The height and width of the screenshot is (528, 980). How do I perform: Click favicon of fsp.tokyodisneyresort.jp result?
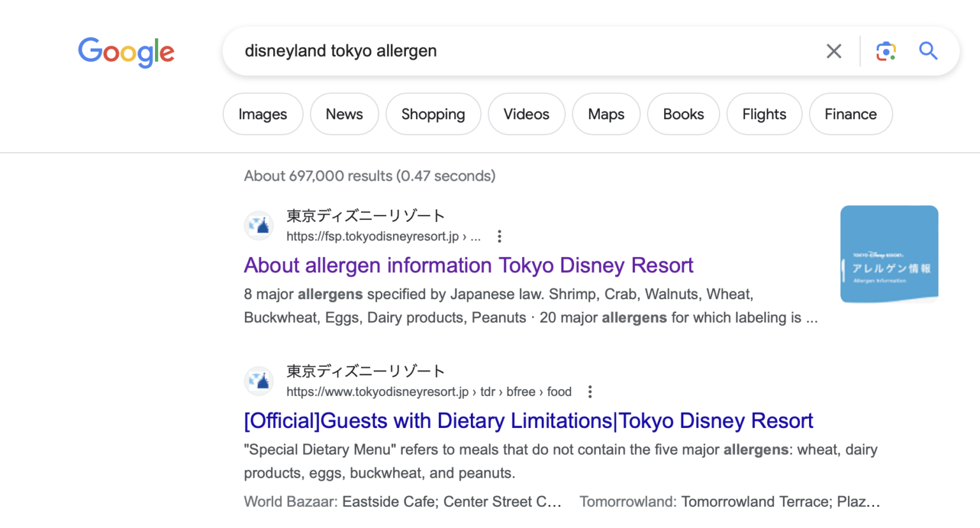pos(259,225)
